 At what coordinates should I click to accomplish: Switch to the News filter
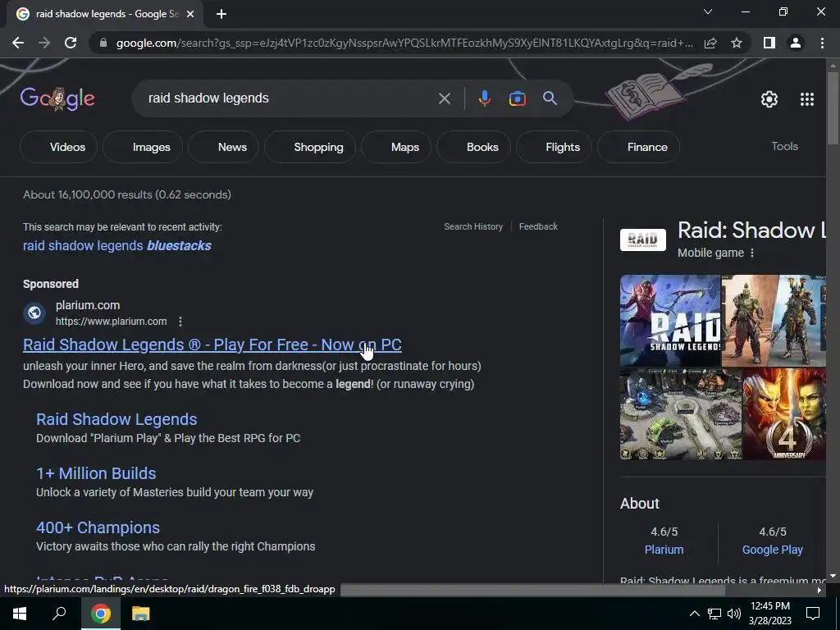(x=223, y=147)
